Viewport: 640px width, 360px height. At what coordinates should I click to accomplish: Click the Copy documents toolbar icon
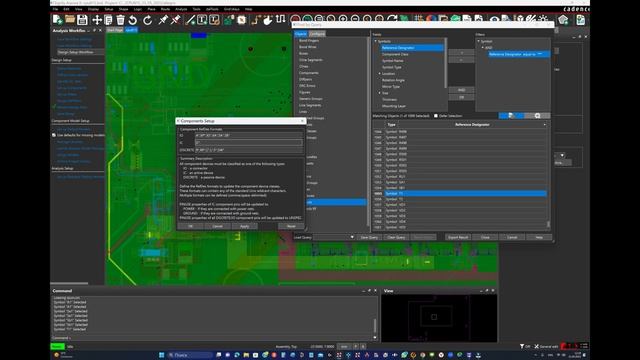pyautogui.click(x=108, y=20)
